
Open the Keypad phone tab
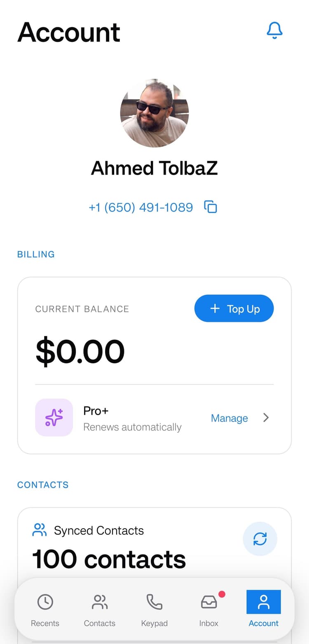point(154,609)
